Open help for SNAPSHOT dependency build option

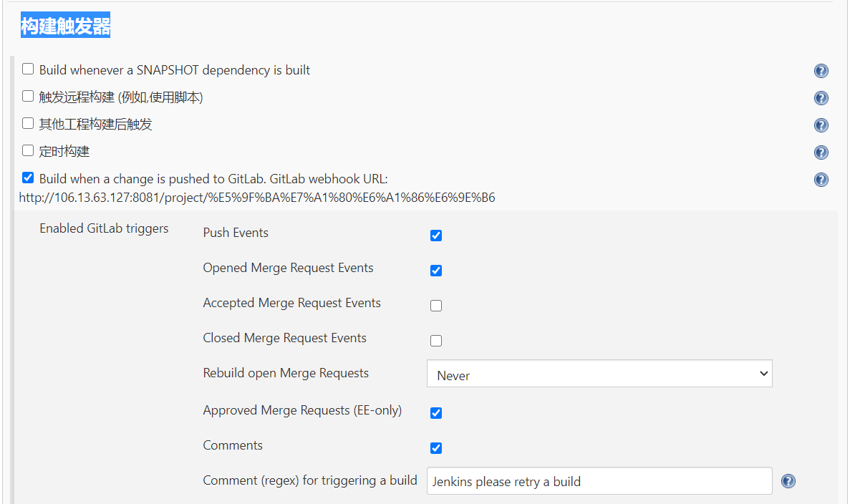(821, 71)
